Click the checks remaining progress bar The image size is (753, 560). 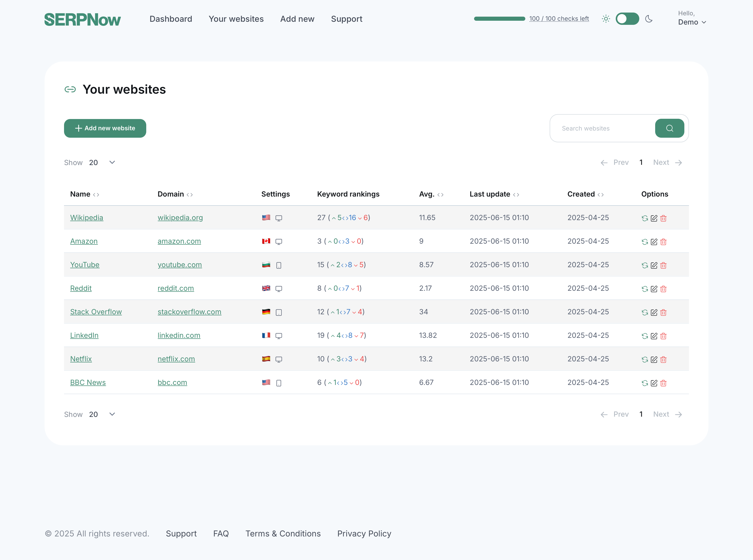point(499,19)
